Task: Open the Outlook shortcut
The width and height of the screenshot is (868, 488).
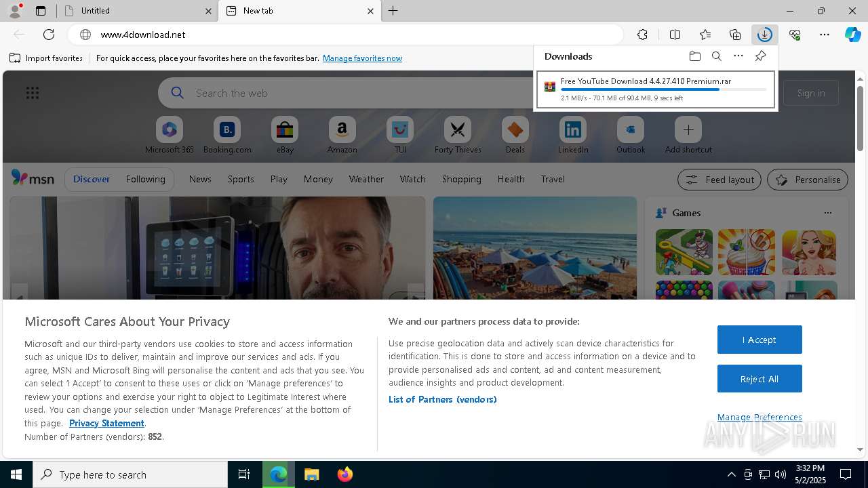Action: 631,136
